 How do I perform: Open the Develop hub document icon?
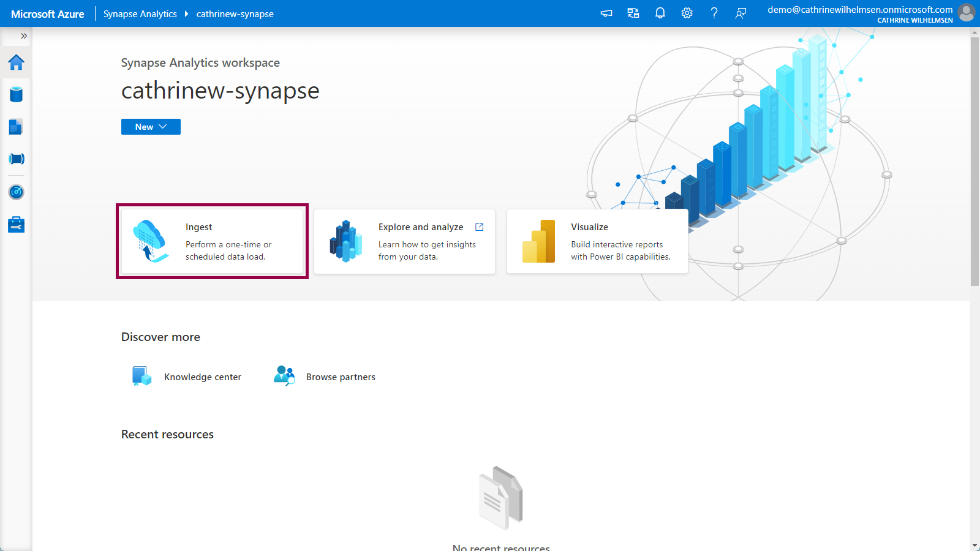(x=17, y=127)
